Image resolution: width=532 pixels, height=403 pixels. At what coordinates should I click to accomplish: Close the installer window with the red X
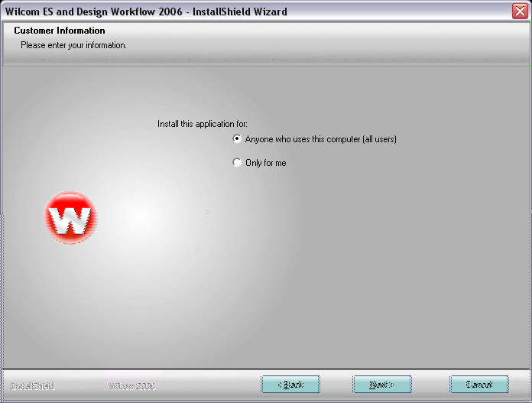tap(520, 11)
